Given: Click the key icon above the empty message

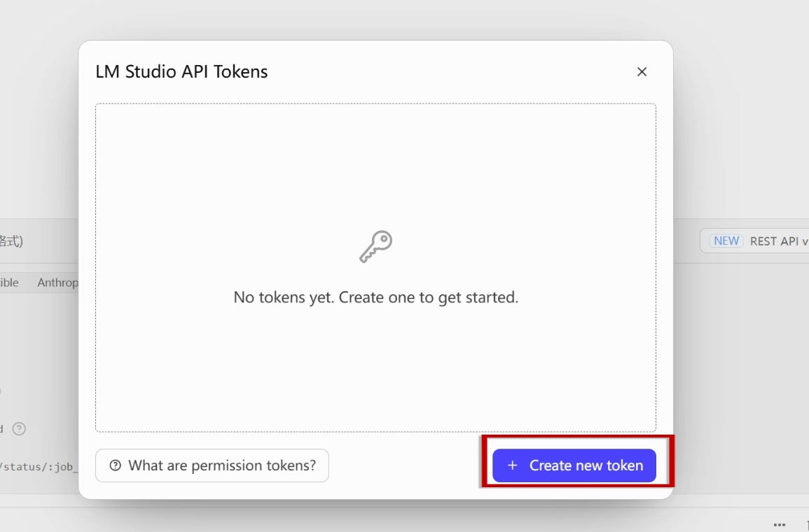Looking at the screenshot, I should pos(375,246).
